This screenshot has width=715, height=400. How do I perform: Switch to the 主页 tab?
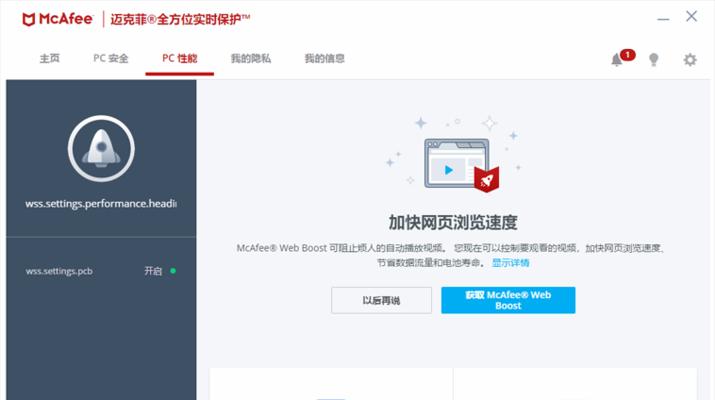(50, 58)
